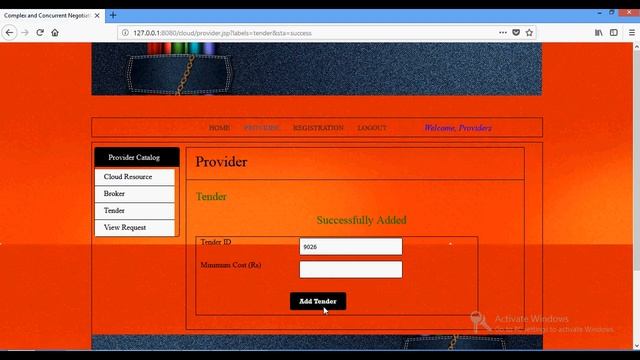Screen dimensions: 640x360
Task: Open page actions three-dot menu
Action: click(x=503, y=33)
